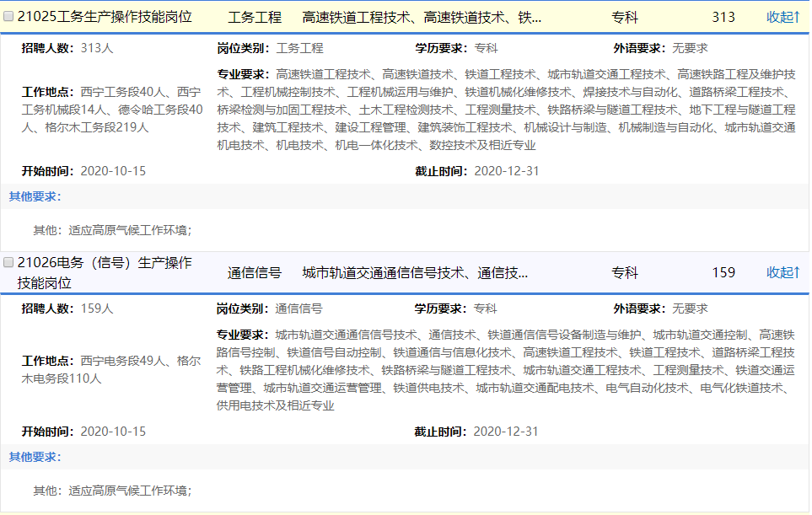Click the 21025工务生产操作技能岗位 job title
Screen dimensions: 812x515
pos(105,17)
